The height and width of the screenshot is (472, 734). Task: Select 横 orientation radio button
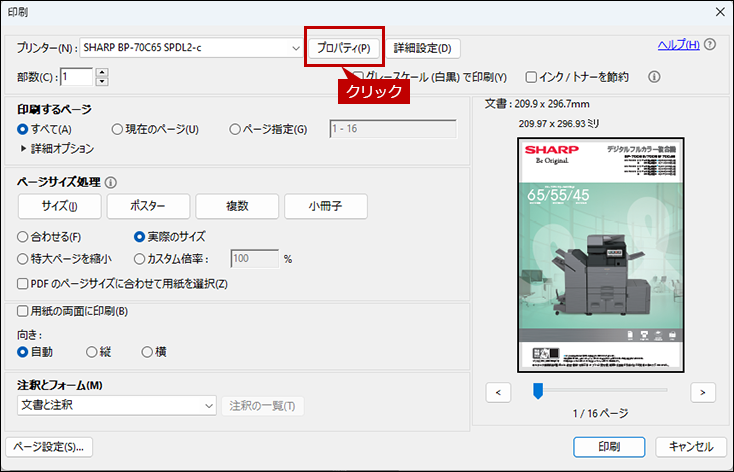147,352
